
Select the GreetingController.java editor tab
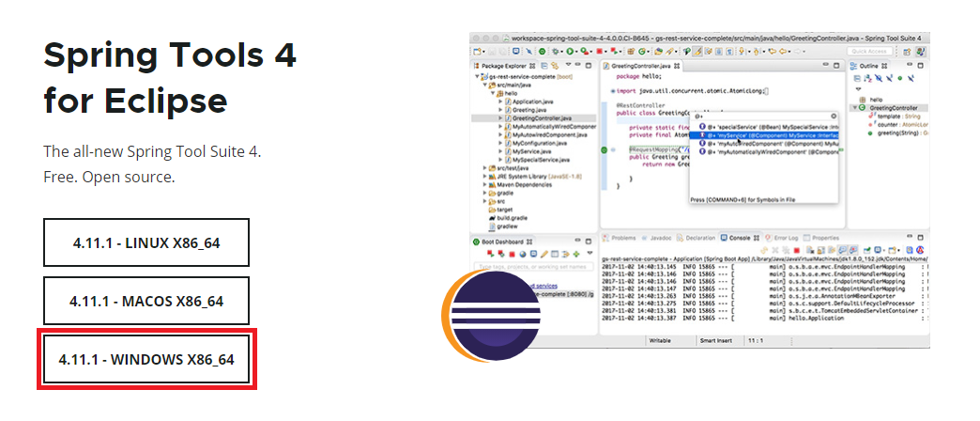641,66
